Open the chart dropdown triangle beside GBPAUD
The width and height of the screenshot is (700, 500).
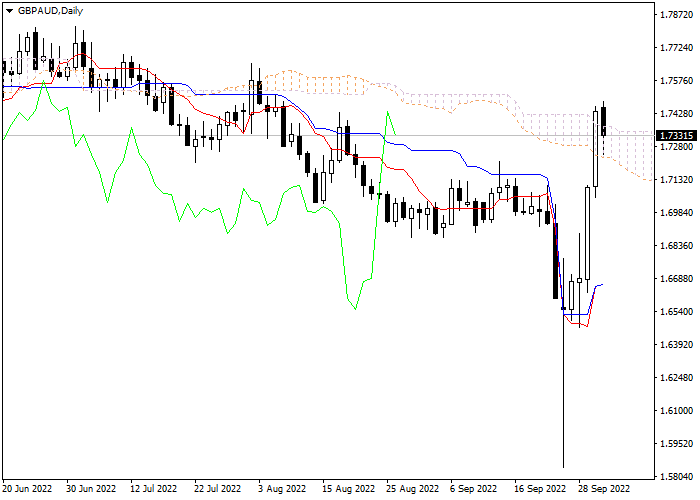pyautogui.click(x=9, y=11)
